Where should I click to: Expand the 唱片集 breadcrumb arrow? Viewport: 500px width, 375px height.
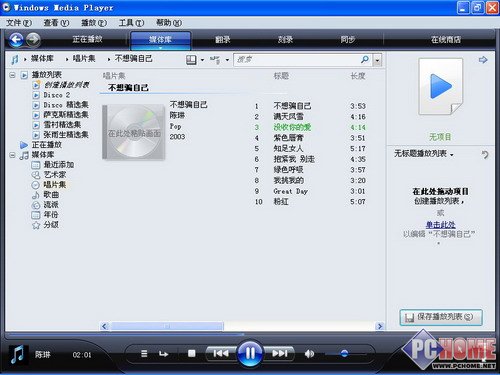point(67,59)
